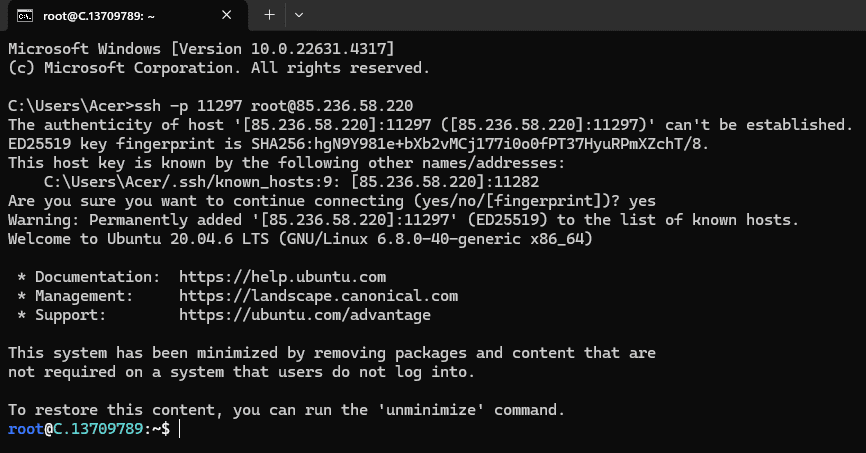Click the command prompt icon in the tab
The image size is (866, 453).
click(25, 15)
